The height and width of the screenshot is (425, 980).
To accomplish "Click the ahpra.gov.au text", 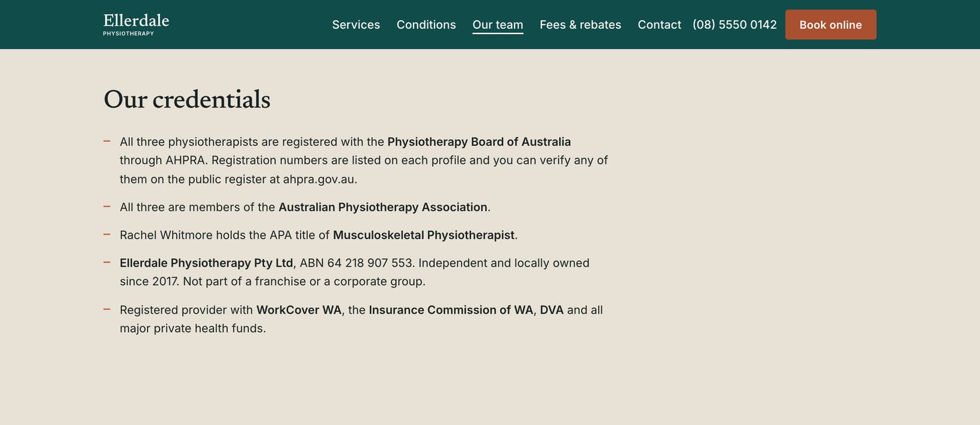I will tap(320, 179).
